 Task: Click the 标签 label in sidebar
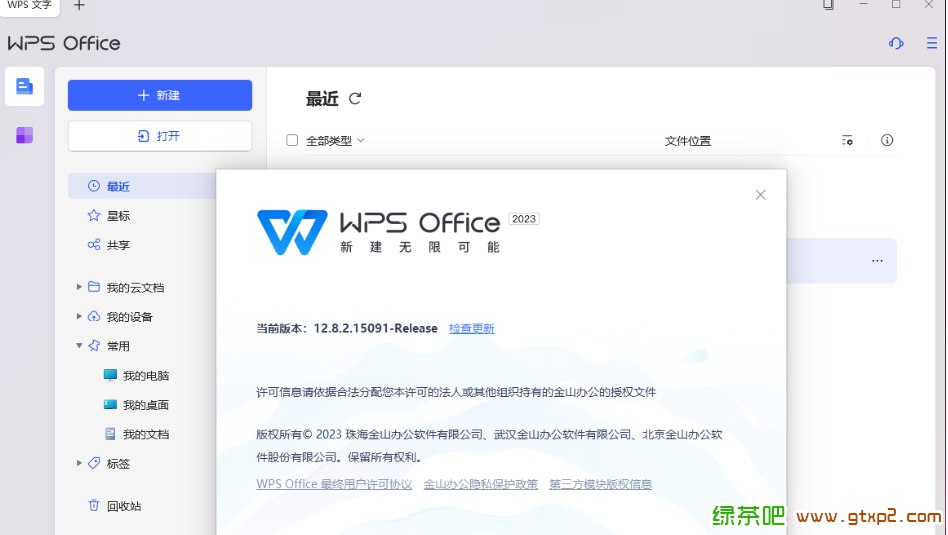click(x=118, y=464)
